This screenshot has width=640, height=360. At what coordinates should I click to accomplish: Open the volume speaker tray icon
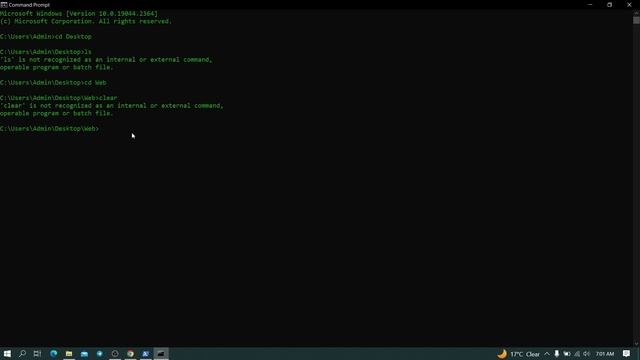pyautogui.click(x=587, y=354)
